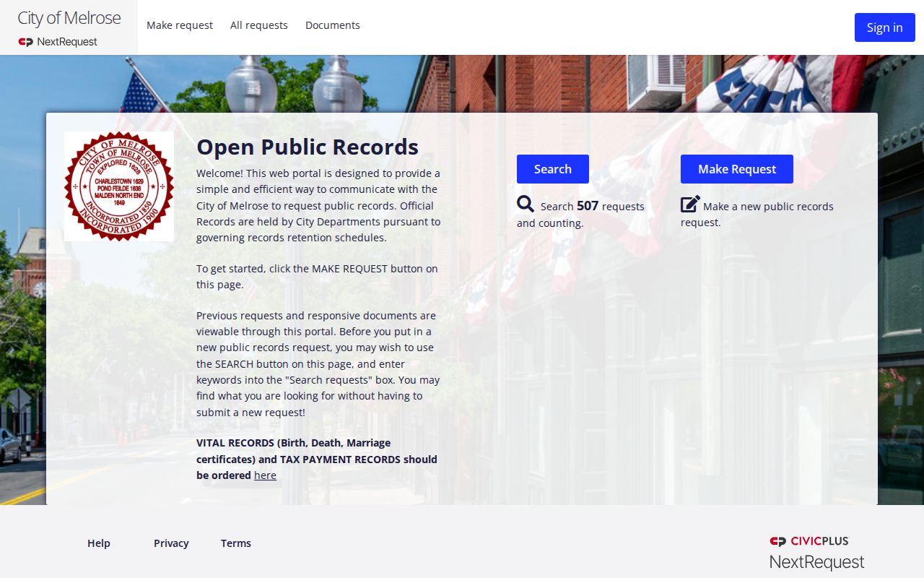Open the Make request nav item

click(x=180, y=25)
